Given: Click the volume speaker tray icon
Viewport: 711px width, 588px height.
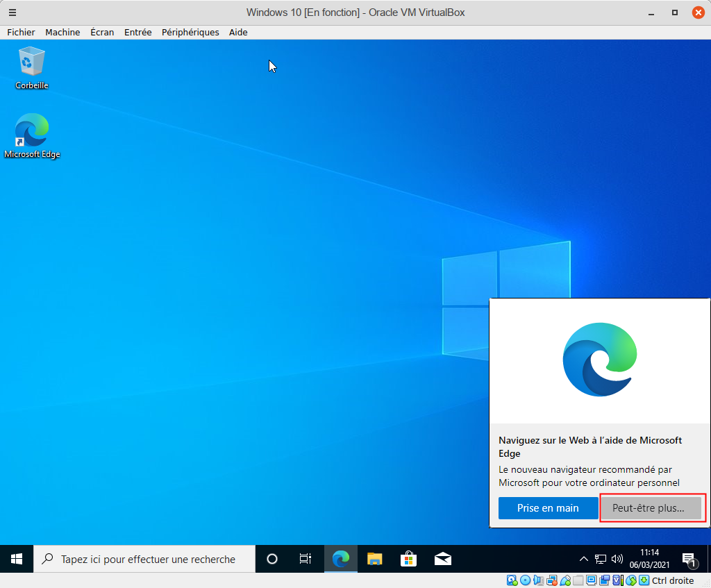Looking at the screenshot, I should (617, 559).
